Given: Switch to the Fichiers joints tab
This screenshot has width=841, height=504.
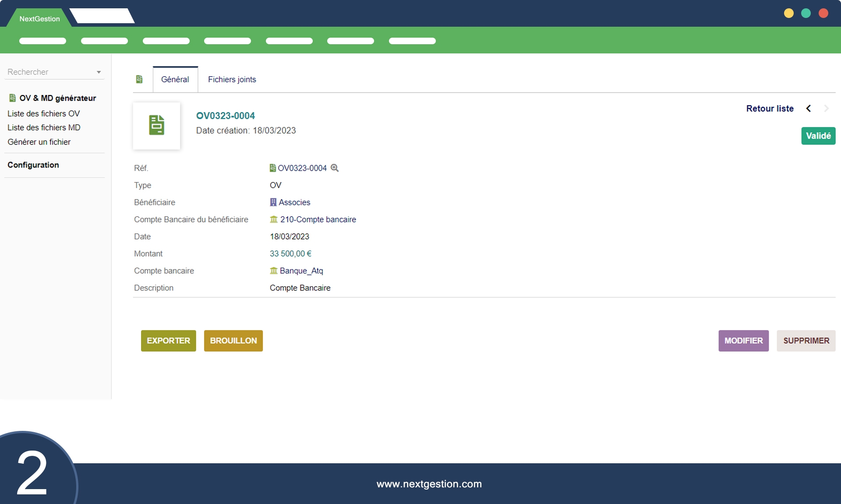Looking at the screenshot, I should 232,79.
